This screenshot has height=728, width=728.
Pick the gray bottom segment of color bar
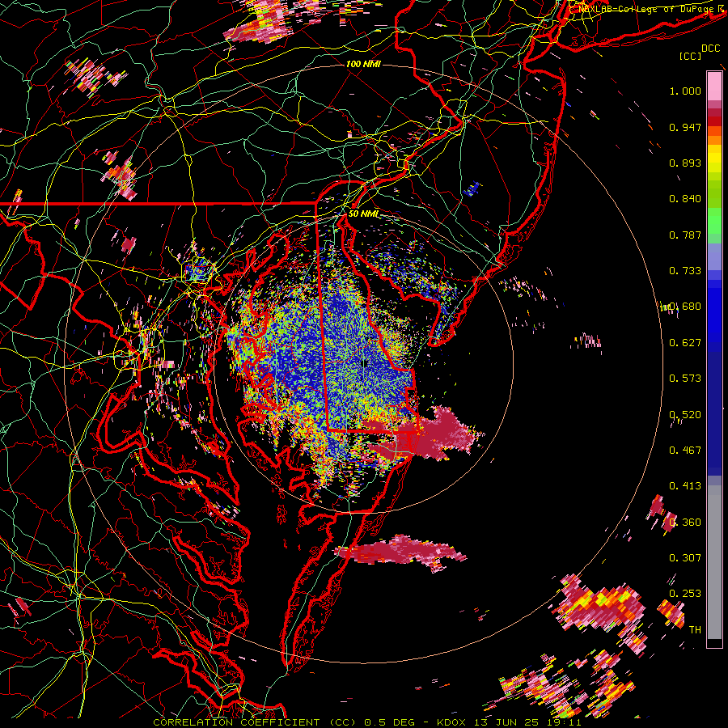pos(714,562)
